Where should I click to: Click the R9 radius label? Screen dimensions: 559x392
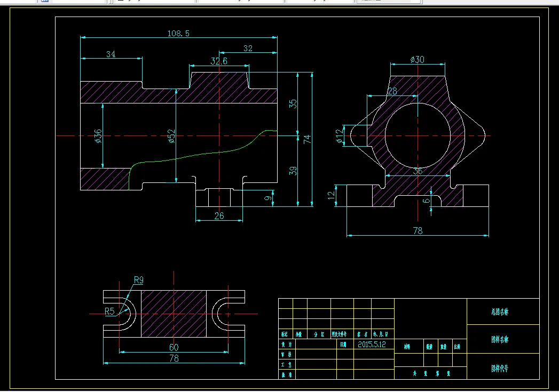[x=139, y=280]
